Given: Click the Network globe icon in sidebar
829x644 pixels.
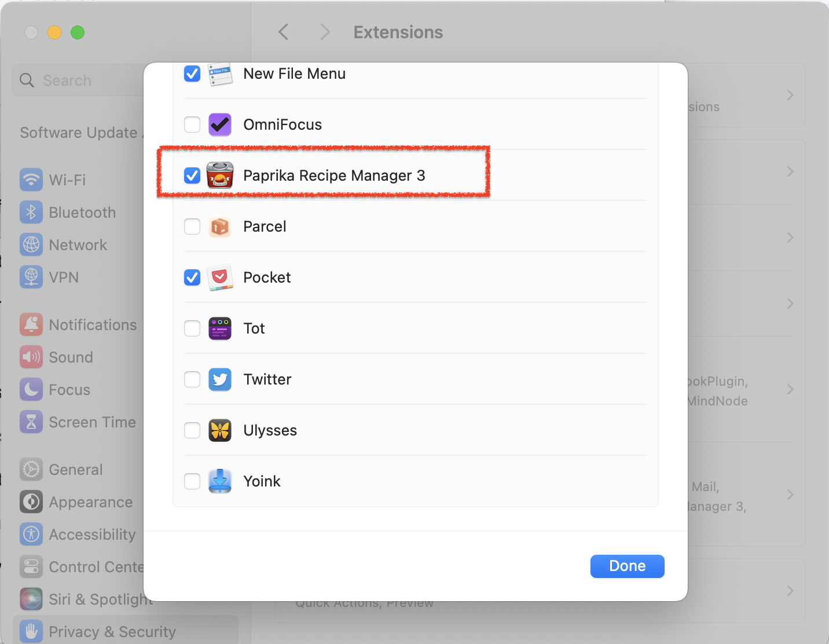Looking at the screenshot, I should pyautogui.click(x=31, y=245).
